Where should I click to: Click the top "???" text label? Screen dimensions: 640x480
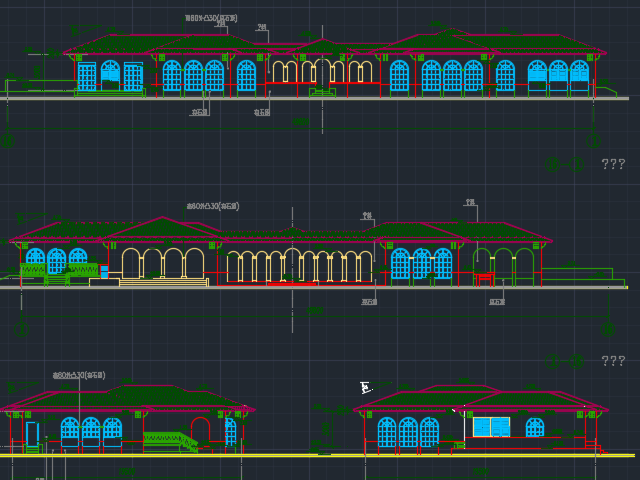pyautogui.click(x=613, y=164)
